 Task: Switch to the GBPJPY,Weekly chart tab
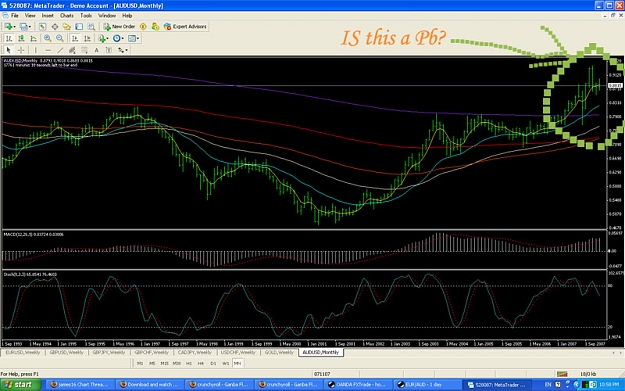tap(108, 352)
